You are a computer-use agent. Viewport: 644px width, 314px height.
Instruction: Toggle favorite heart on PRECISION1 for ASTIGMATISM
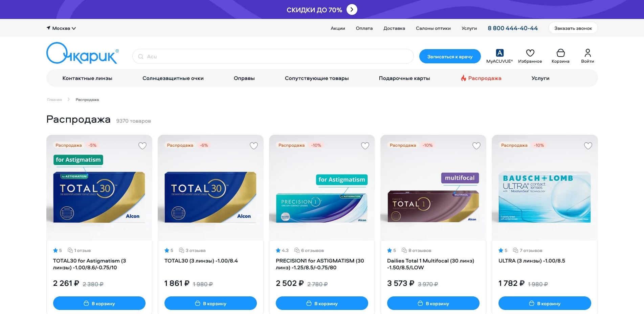tap(365, 146)
